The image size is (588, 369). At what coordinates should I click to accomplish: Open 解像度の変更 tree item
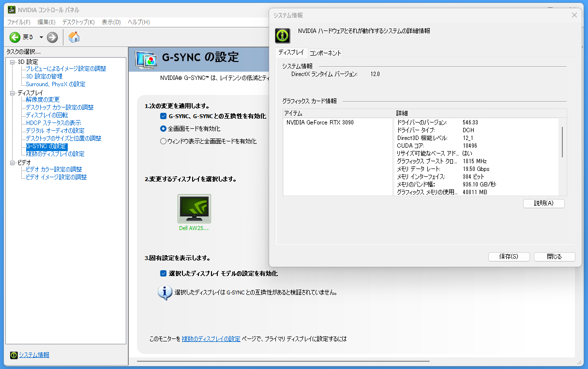click(43, 100)
